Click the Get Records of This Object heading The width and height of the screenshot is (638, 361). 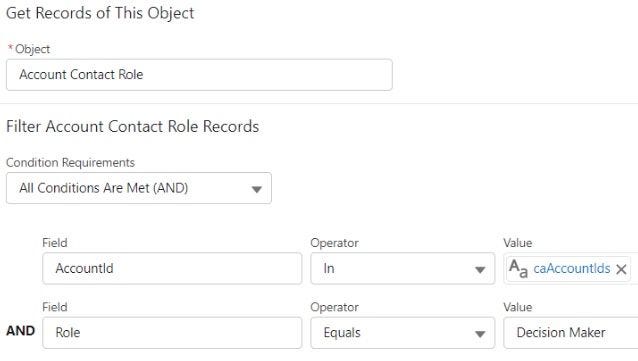click(x=100, y=13)
